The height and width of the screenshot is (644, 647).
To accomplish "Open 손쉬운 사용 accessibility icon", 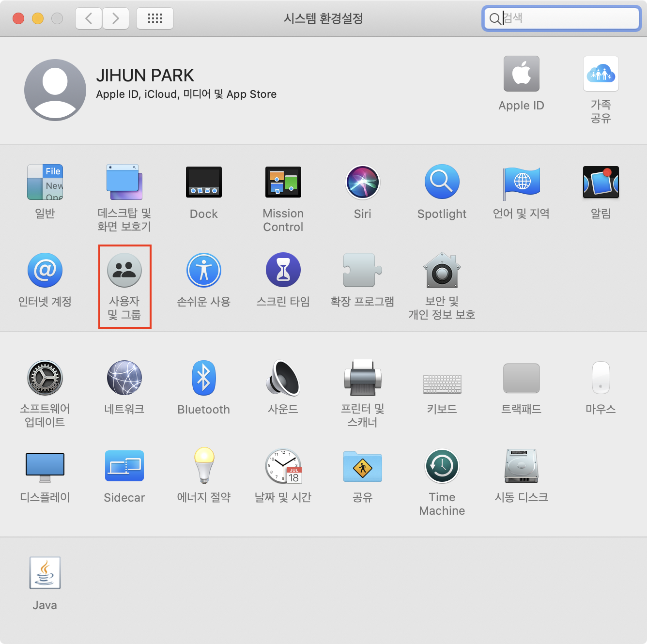I will (x=204, y=270).
